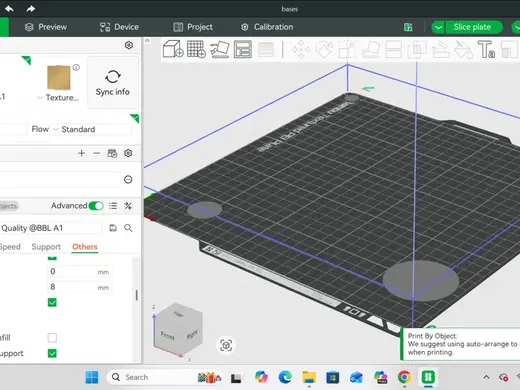
Task: Click the 0 mm input field
Action: (x=80, y=272)
